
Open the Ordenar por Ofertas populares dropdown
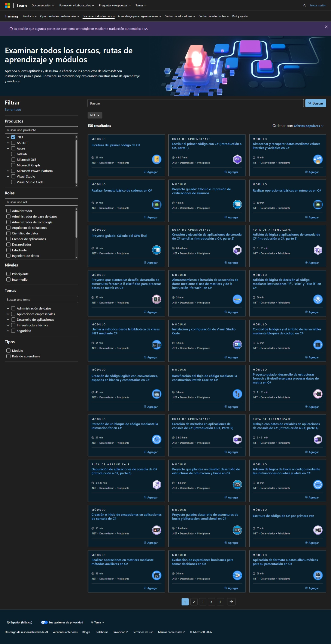click(x=308, y=126)
